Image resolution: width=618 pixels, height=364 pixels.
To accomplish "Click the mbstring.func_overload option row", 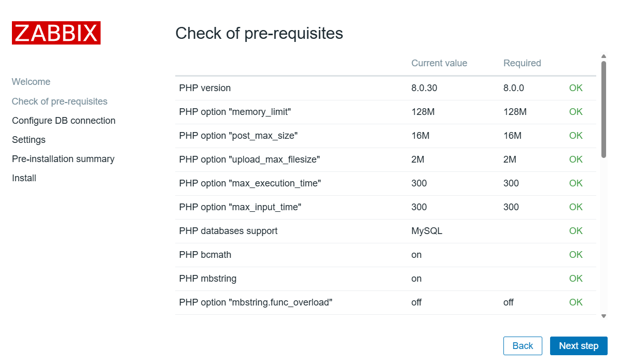I will click(256, 302).
